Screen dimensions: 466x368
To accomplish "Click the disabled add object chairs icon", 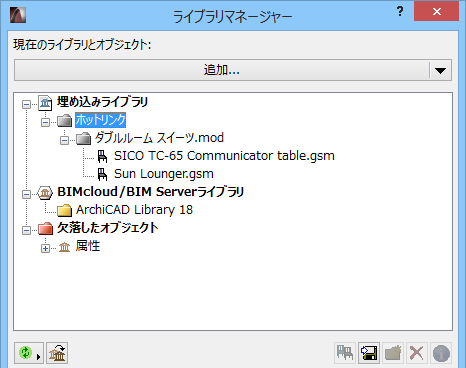I will click(x=345, y=353).
